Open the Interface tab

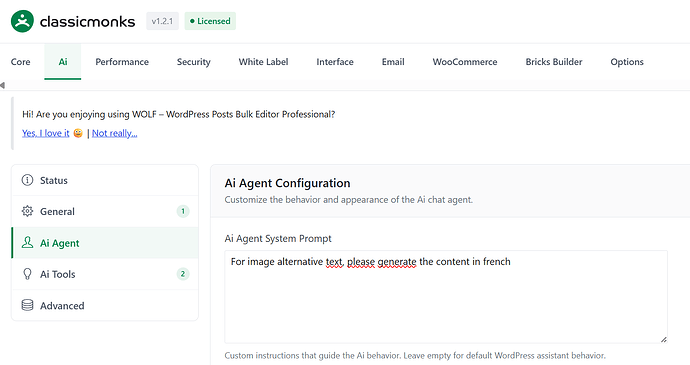coord(335,62)
